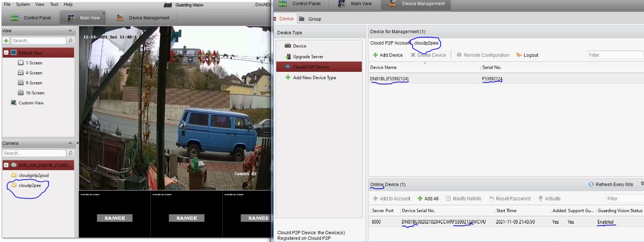This screenshot has height=242, width=644.
Task: Click the online device Filter field
Action: pyautogui.click(x=624, y=199)
